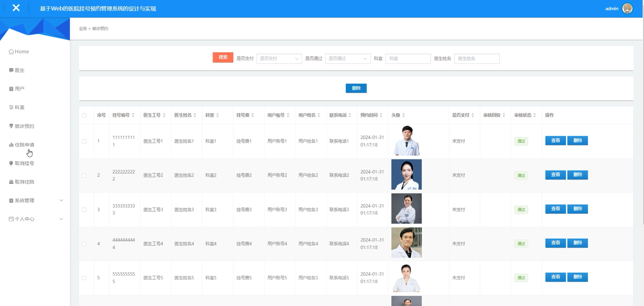Check the row 2 checkbox
This screenshot has height=306, width=644.
(x=84, y=176)
